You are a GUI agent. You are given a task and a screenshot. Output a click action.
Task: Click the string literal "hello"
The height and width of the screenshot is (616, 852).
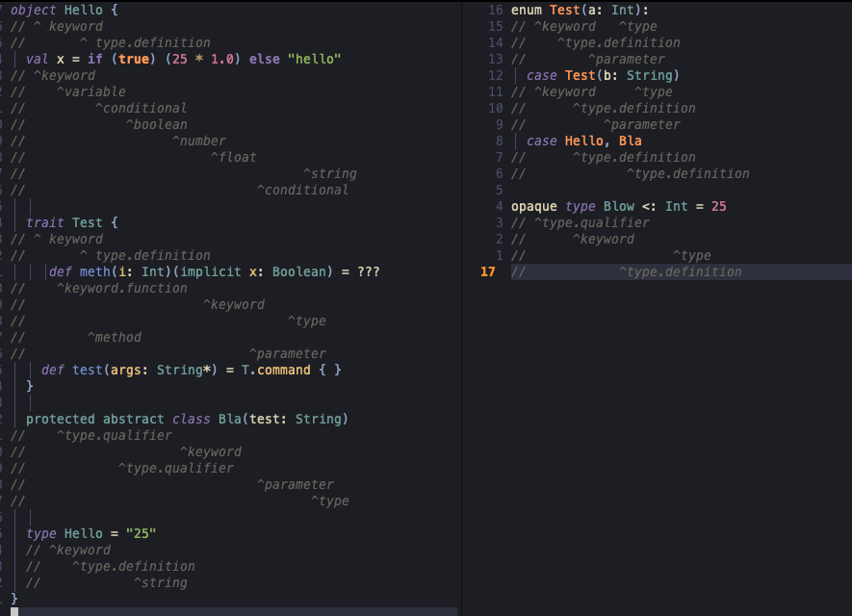[315, 59]
